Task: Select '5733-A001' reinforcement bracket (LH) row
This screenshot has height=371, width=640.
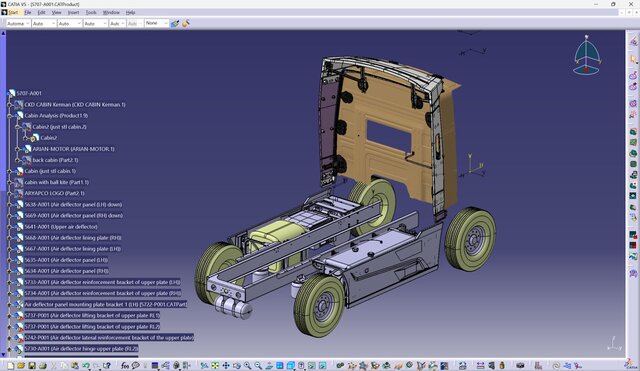Action: coord(102,282)
